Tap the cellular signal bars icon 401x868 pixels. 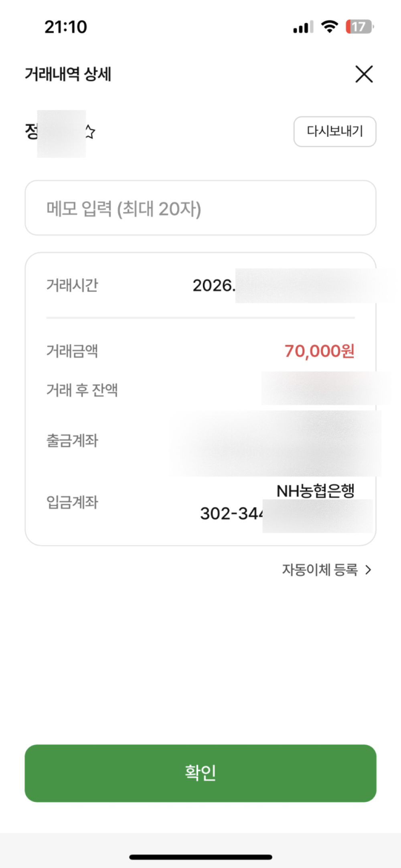point(303,27)
